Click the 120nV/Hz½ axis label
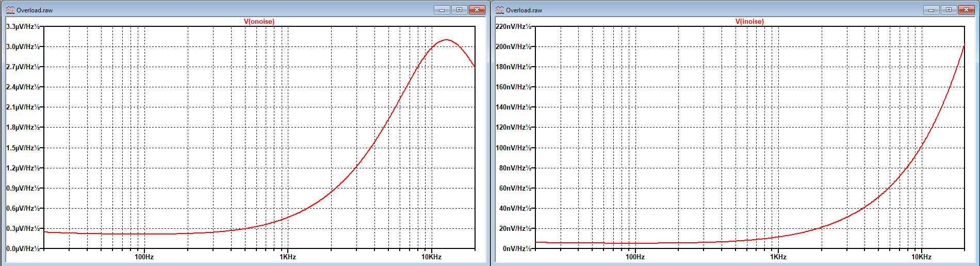Screen dimensions: 980x266 [513, 127]
